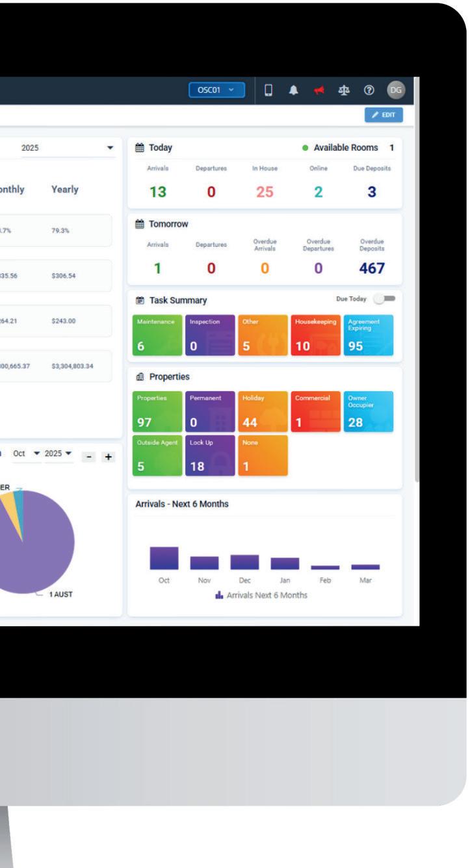Click the Oct bar in arrivals chart
Viewport: 470px width, 868px height.
(164, 558)
